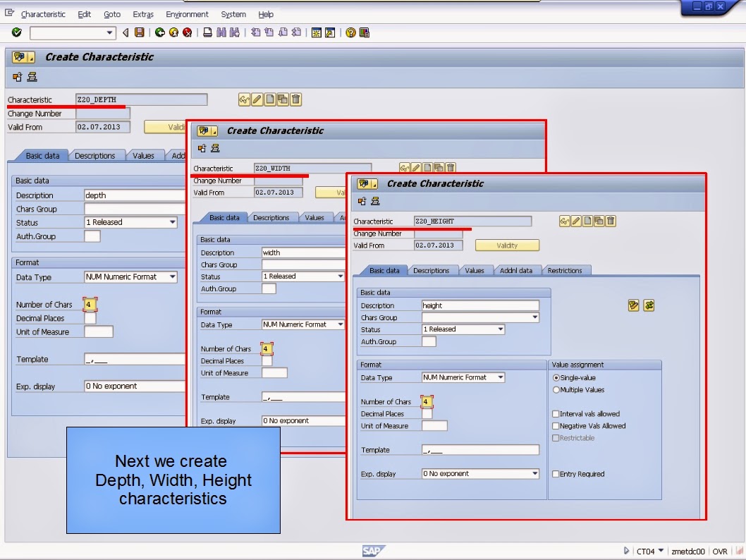Click Copy icon beside Z20_HEIGHT
The height and width of the screenshot is (560, 746).
point(599,221)
